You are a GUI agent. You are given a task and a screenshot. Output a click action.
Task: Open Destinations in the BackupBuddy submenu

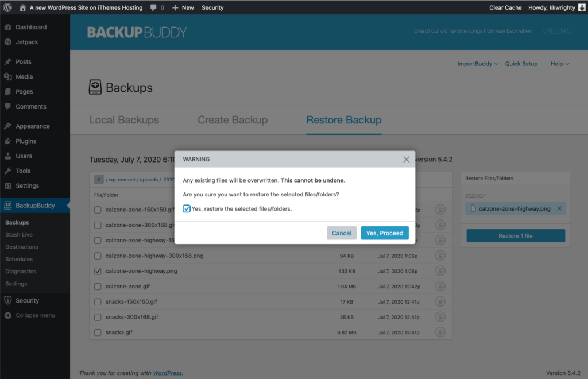click(x=22, y=247)
